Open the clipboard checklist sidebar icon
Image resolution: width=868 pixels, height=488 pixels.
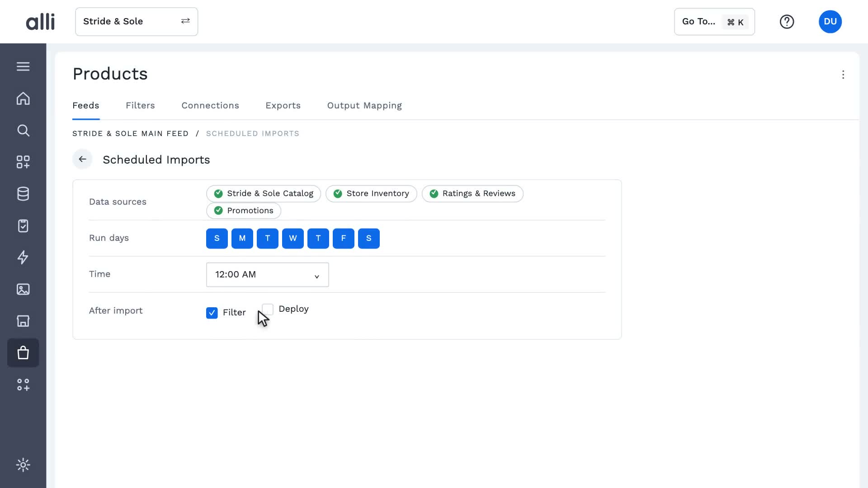coord(23,225)
